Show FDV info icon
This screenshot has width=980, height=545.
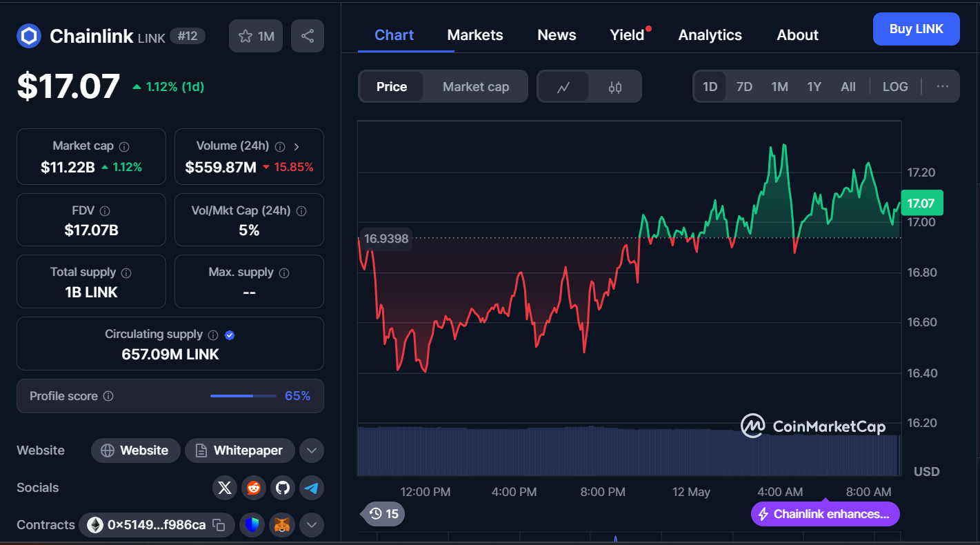[x=105, y=211]
